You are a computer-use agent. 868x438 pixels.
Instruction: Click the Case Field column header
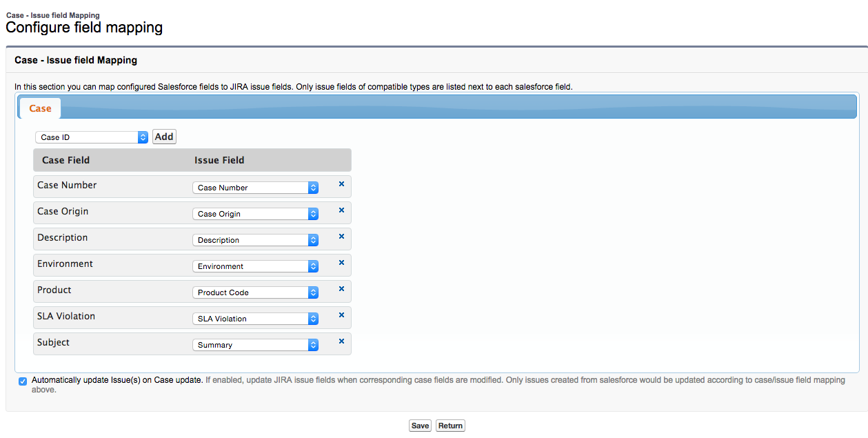pos(65,160)
